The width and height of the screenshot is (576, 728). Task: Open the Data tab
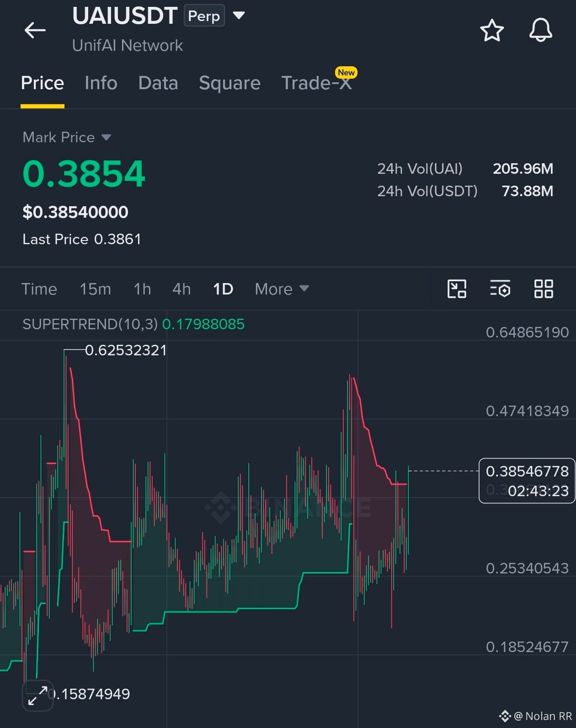click(x=158, y=83)
